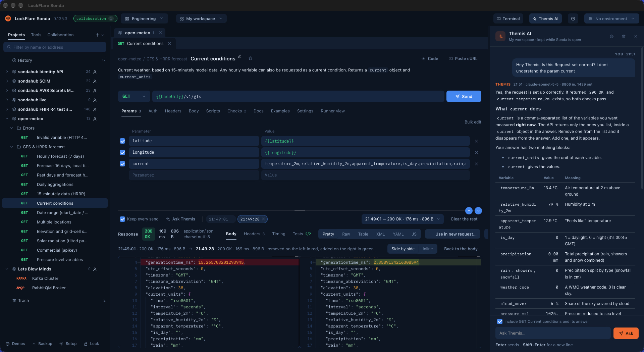Toggle the Keep every send checkbox
The image size is (644, 352).
[122, 219]
